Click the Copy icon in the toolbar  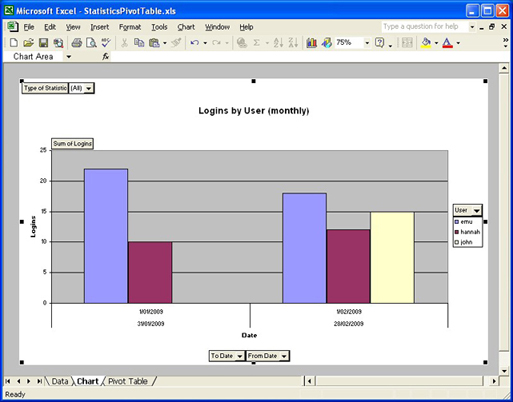[139, 43]
